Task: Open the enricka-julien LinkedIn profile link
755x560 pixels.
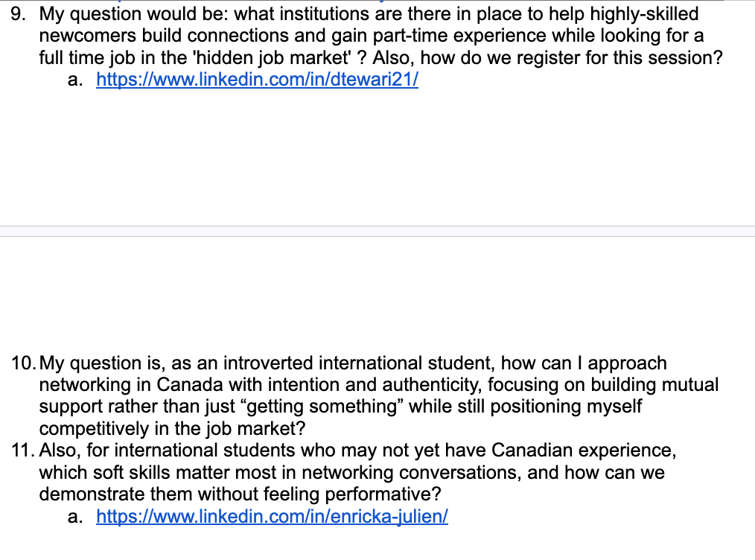Action: click(x=272, y=516)
